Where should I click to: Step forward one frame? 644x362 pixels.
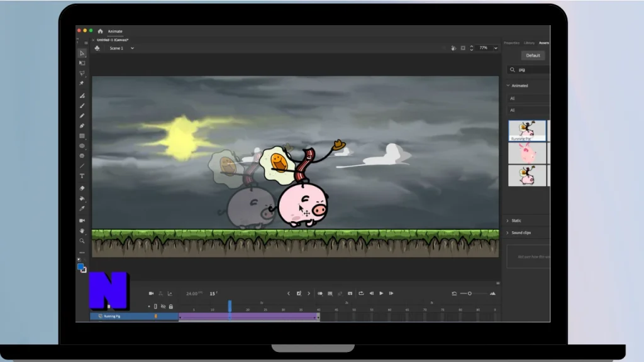click(391, 293)
